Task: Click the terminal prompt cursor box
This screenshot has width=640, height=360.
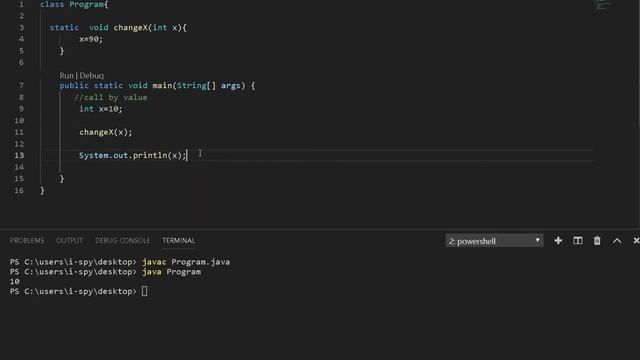Action: (144, 291)
